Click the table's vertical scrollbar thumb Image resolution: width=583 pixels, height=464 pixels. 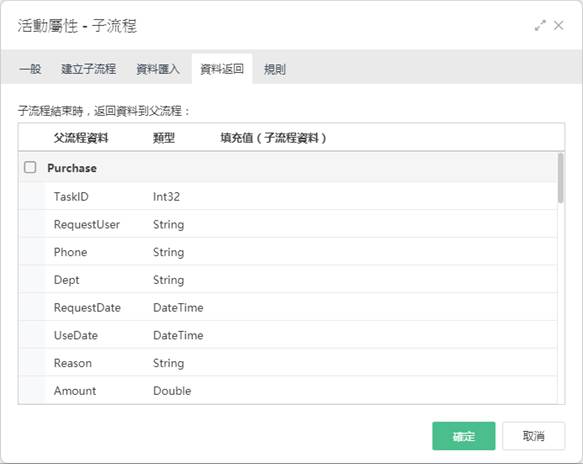[x=560, y=178]
